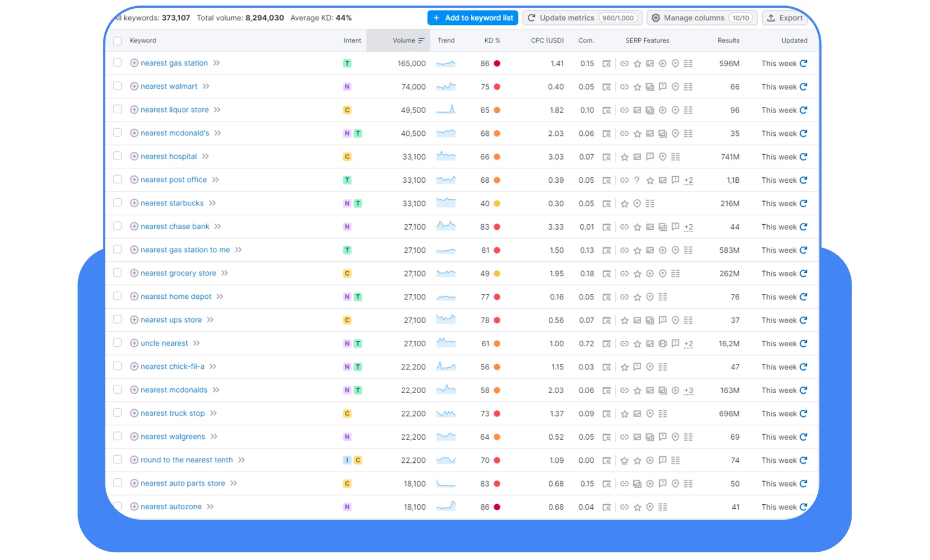
Task: Click trend sparkline for nearest chick-fil-a
Action: click(x=446, y=366)
